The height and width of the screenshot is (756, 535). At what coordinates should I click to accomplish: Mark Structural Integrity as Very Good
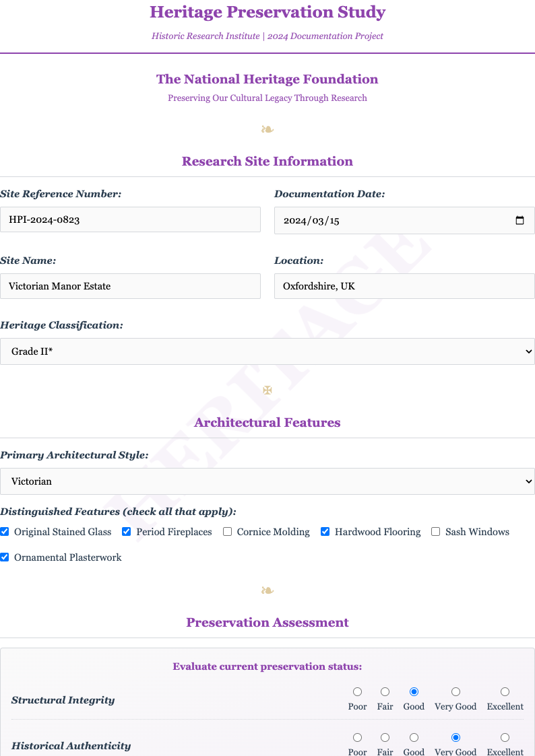tap(455, 691)
